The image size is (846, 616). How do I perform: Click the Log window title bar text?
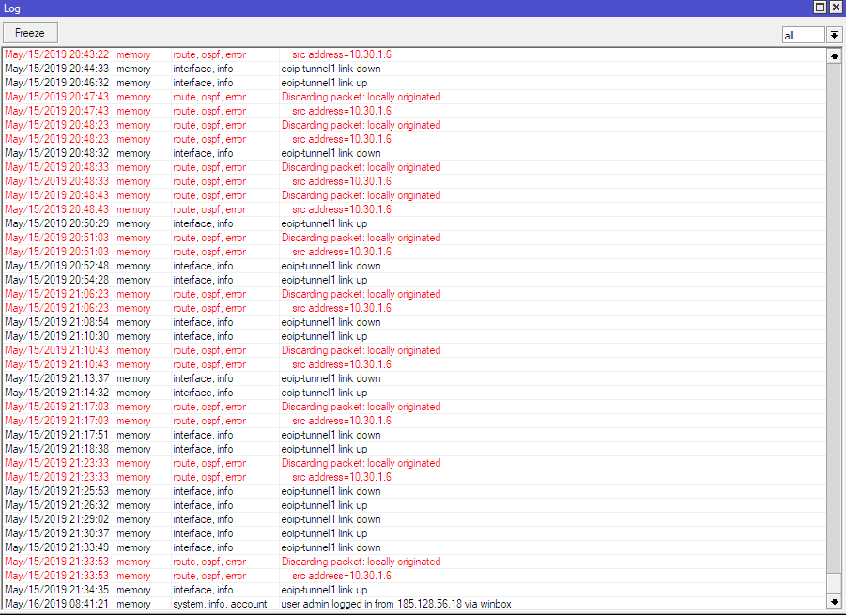pos(12,8)
